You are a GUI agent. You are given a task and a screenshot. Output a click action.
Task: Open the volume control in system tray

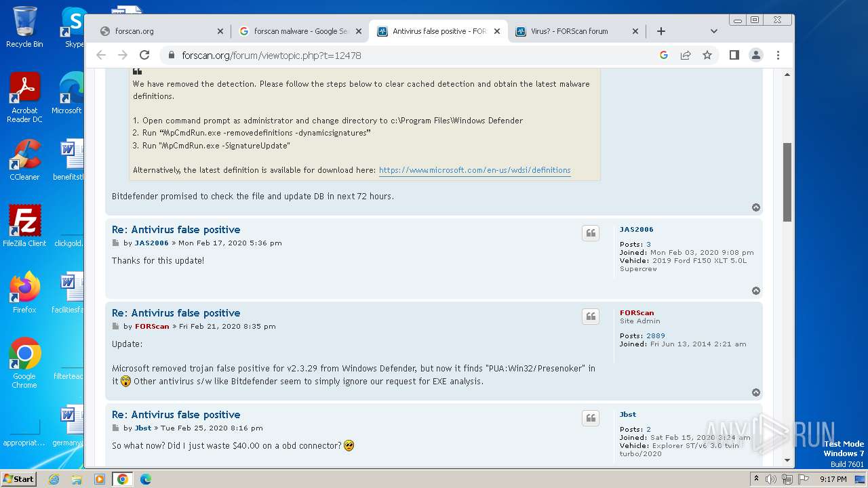coord(771,479)
